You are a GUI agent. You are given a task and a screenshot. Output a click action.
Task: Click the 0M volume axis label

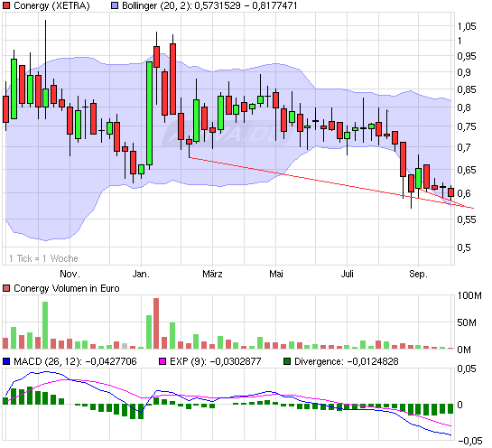point(464,350)
